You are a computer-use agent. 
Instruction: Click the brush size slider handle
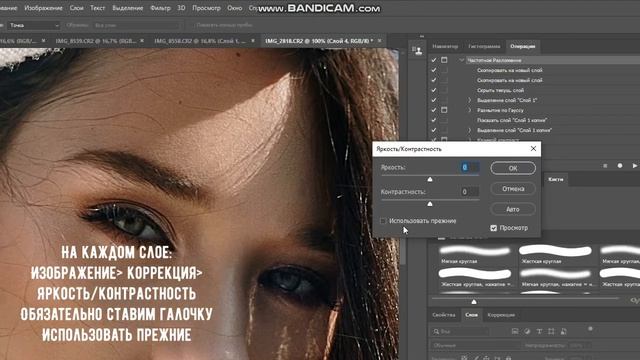pos(474,302)
